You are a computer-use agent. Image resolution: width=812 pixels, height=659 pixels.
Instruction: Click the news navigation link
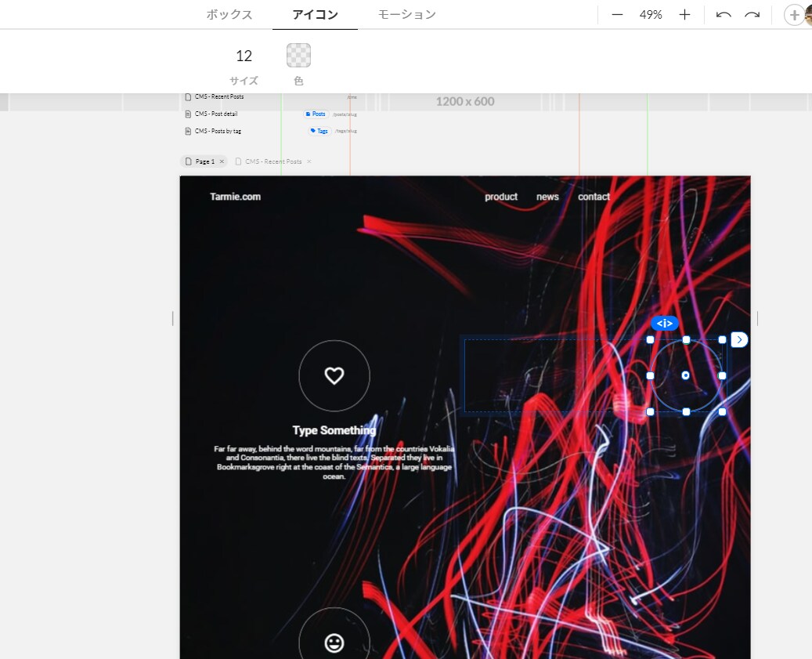pyautogui.click(x=547, y=197)
